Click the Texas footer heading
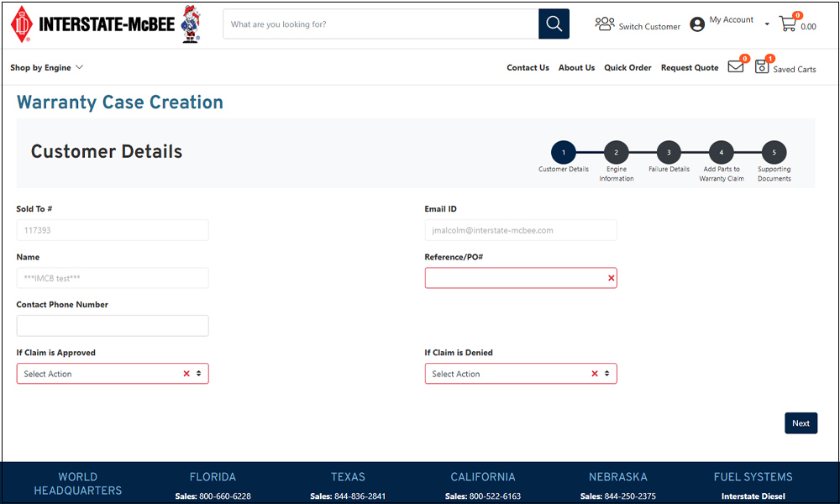Screen dimensions: 840x504 [348, 476]
